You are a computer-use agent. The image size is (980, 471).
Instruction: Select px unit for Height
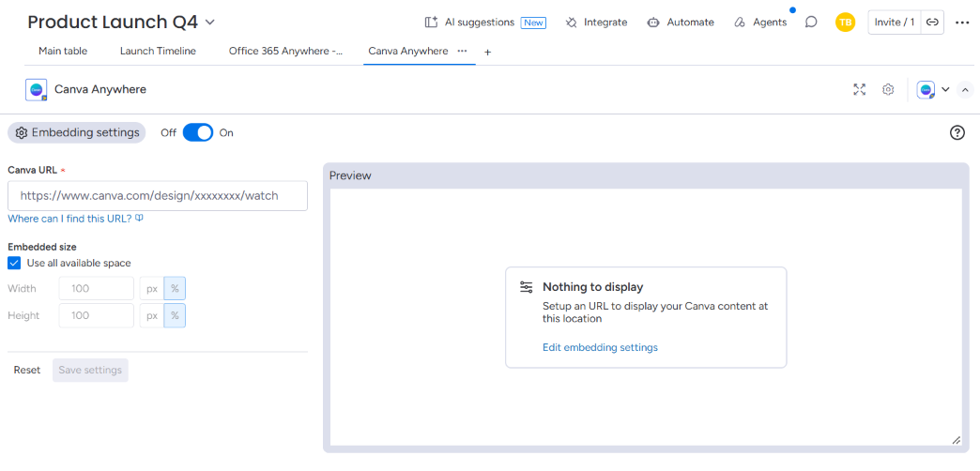pos(152,315)
